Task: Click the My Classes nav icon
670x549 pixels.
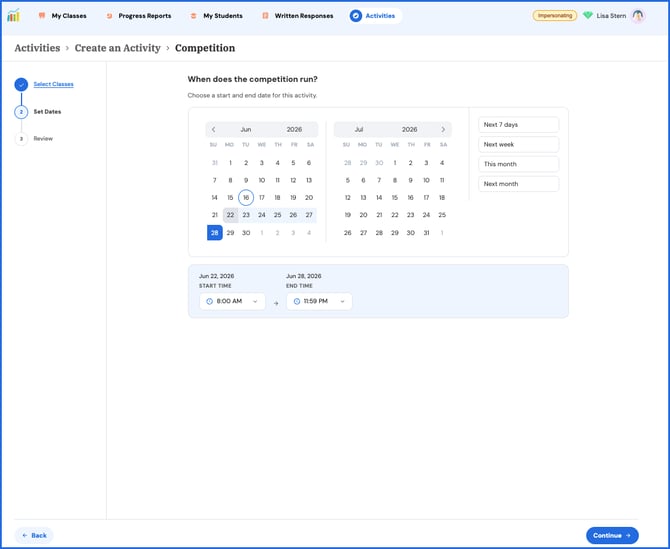Action: (42, 16)
